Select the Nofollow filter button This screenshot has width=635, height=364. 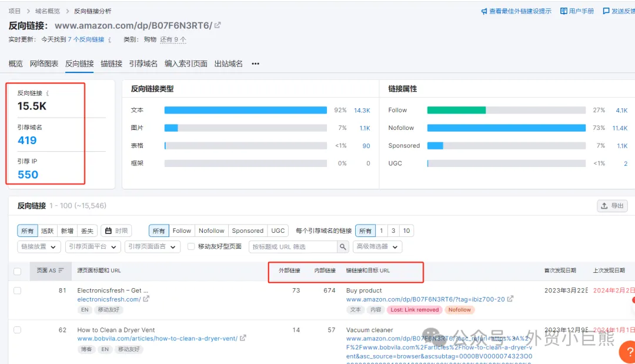(x=211, y=231)
